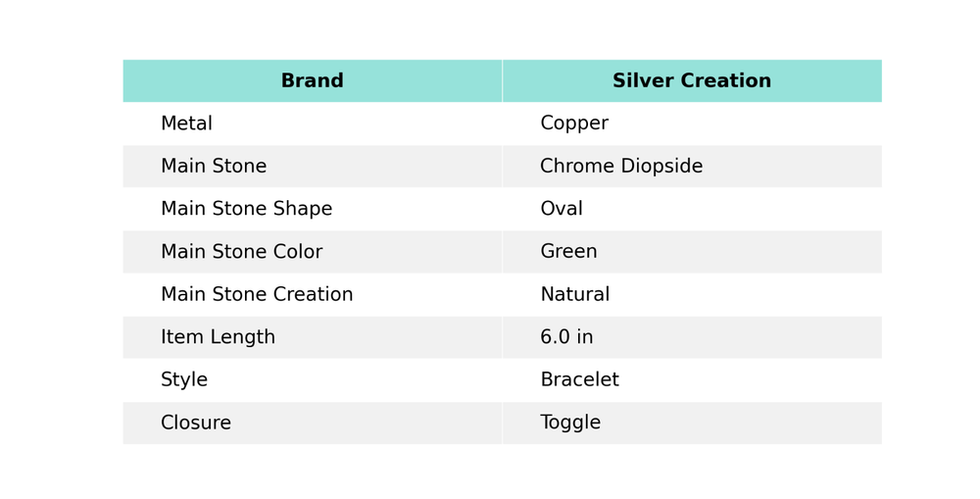Viewport: 980px width, 499px height.
Task: Click the Toggle value cell
Action: (x=569, y=424)
